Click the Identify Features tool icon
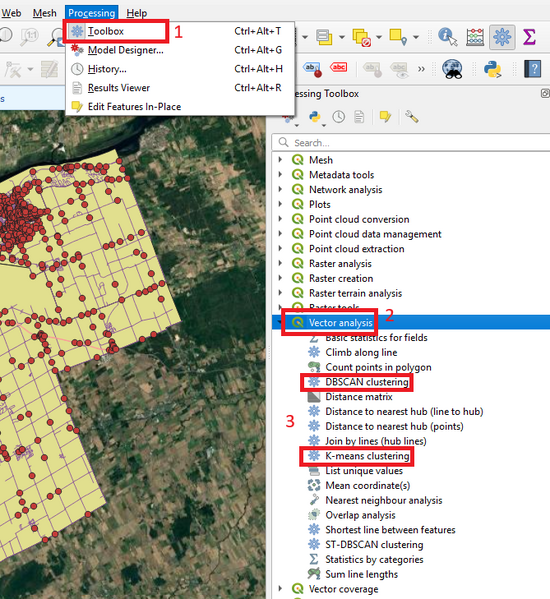This screenshot has height=599, width=550. [x=448, y=37]
